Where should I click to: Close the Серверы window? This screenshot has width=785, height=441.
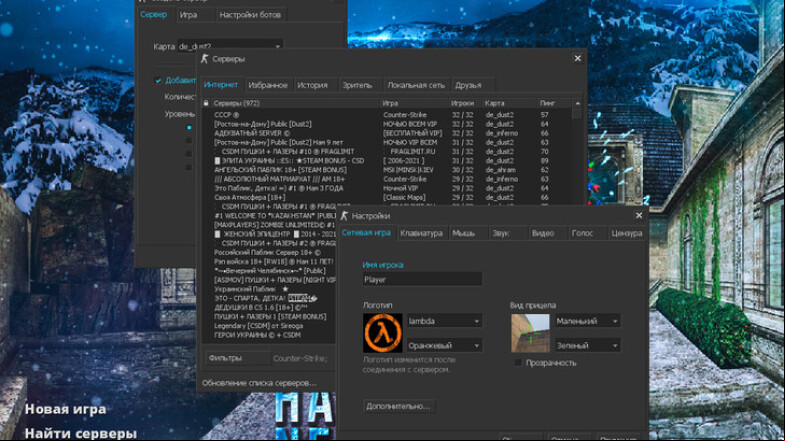point(578,59)
